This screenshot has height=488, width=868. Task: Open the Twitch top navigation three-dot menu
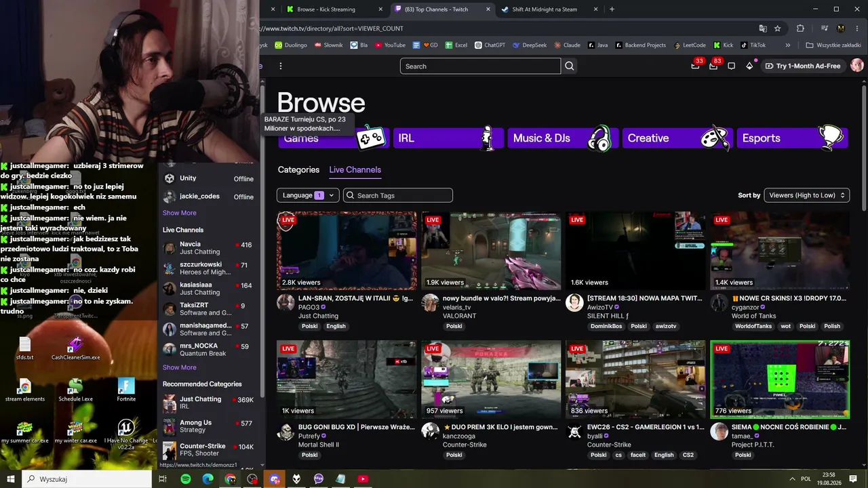(281, 66)
